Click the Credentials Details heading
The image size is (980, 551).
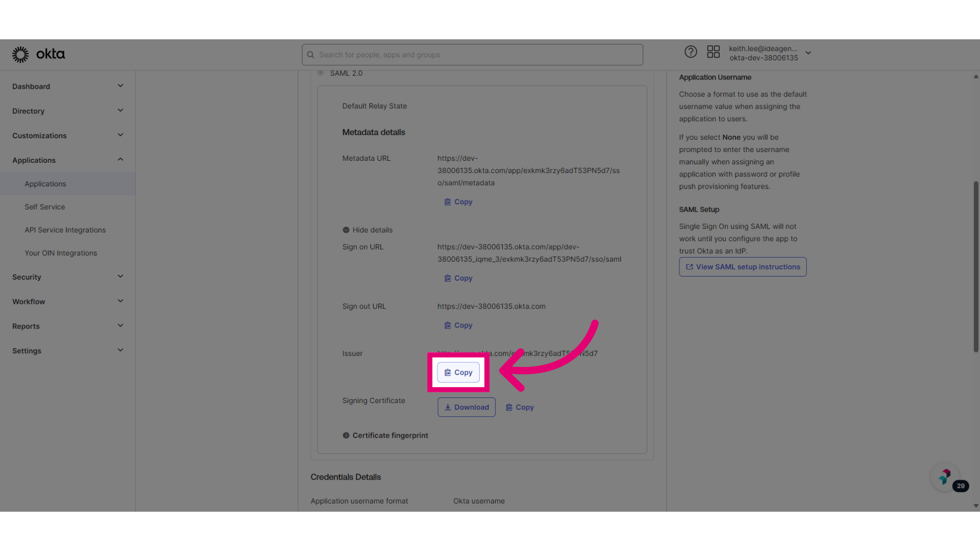(x=346, y=477)
